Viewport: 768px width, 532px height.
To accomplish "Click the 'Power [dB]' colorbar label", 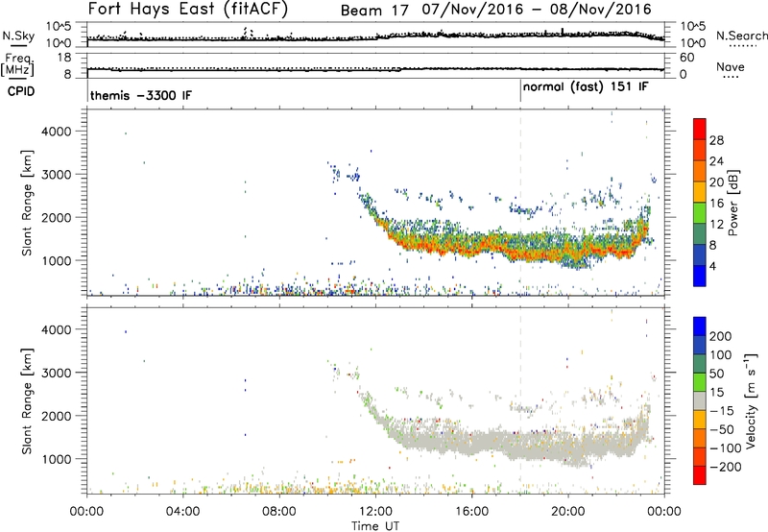I will (x=733, y=203).
